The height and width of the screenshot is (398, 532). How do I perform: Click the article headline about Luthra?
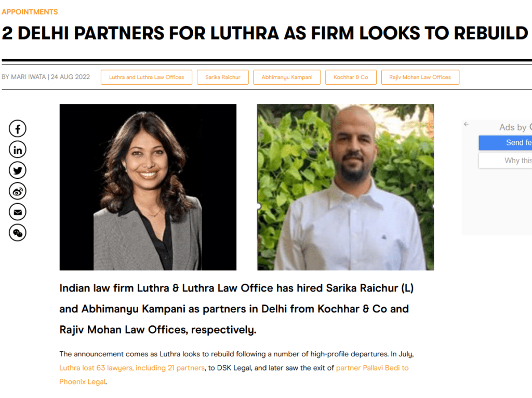click(x=265, y=33)
